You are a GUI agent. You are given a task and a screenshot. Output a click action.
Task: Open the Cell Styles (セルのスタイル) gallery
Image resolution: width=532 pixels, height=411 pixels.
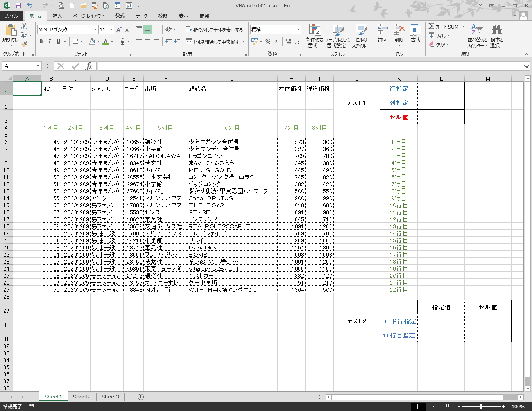pyautogui.click(x=361, y=36)
